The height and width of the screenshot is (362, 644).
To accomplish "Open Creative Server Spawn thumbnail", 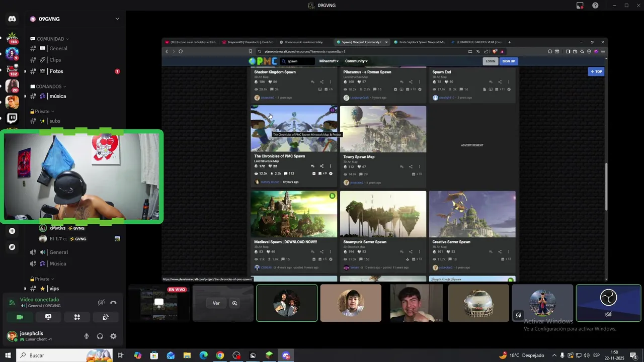I will (x=472, y=214).
